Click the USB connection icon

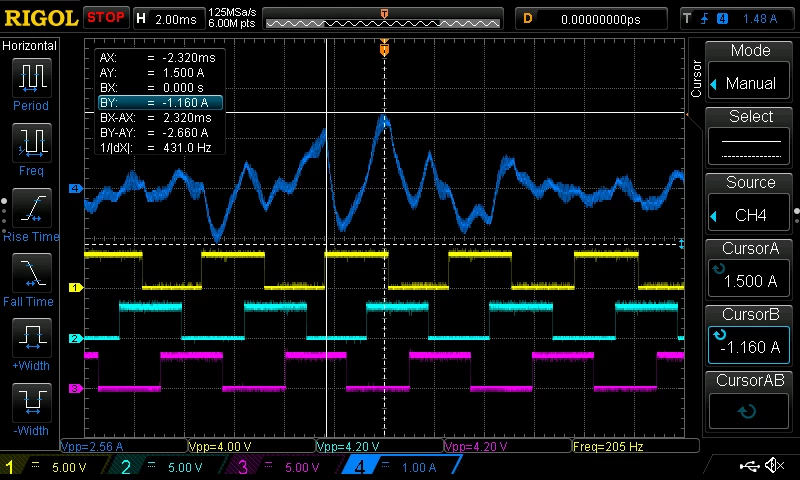click(x=749, y=465)
